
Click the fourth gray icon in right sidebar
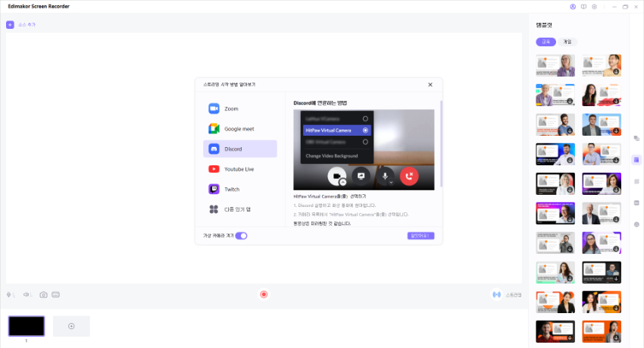coord(636,203)
